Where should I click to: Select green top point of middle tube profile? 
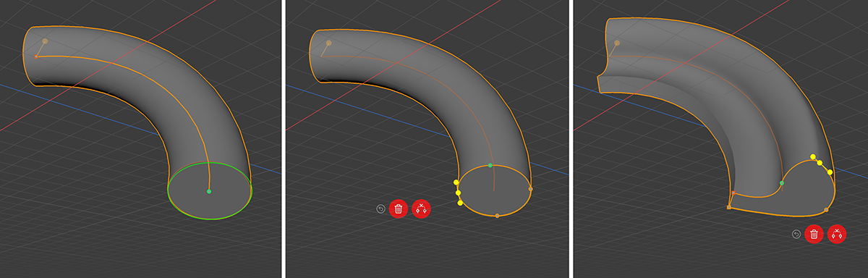pos(490,166)
